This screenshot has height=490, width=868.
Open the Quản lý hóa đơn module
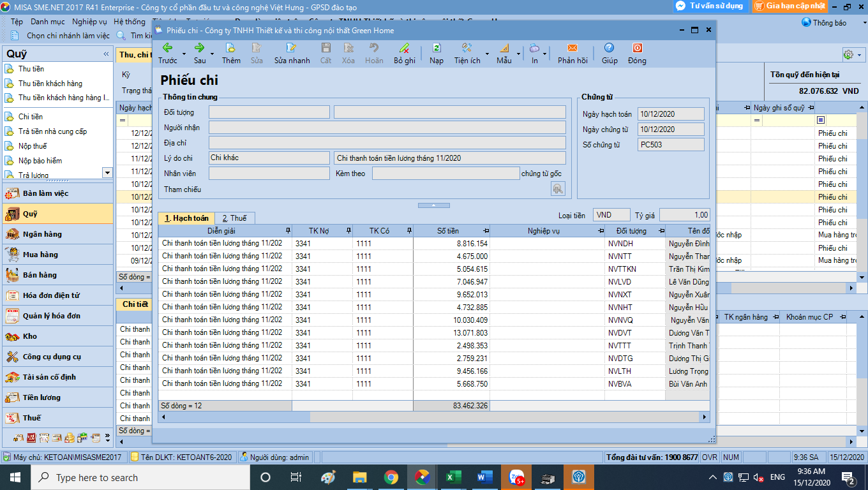(57, 316)
